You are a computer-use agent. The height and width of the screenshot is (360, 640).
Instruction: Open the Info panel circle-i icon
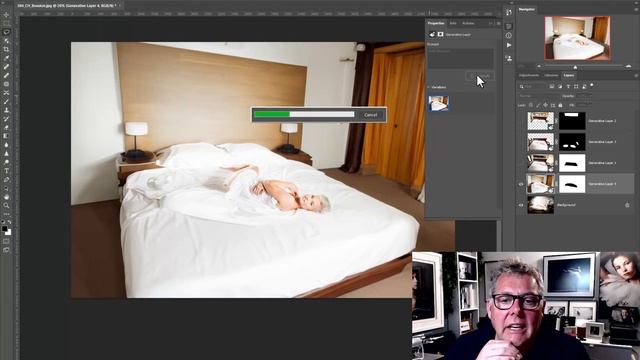coord(509,36)
